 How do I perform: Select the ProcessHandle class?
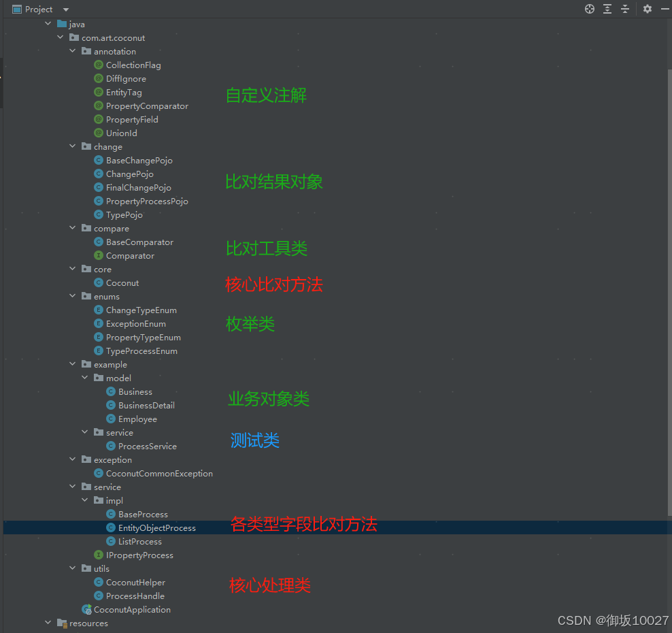click(x=135, y=596)
